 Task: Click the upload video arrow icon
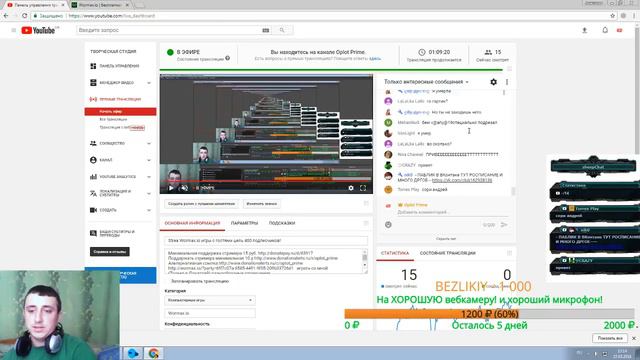pyautogui.click(x=584, y=30)
